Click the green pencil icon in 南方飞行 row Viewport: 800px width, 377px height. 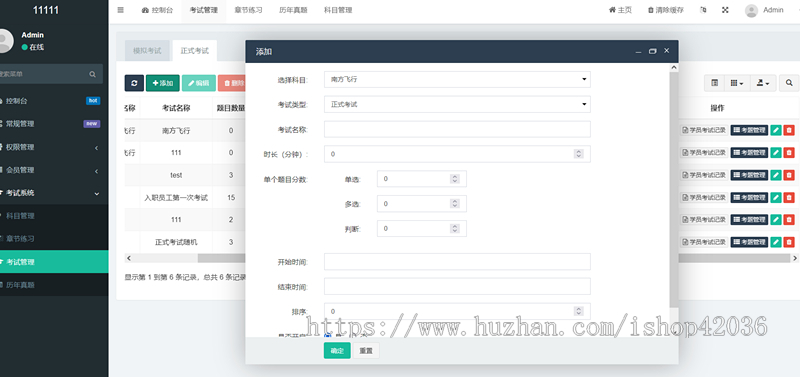[776, 130]
